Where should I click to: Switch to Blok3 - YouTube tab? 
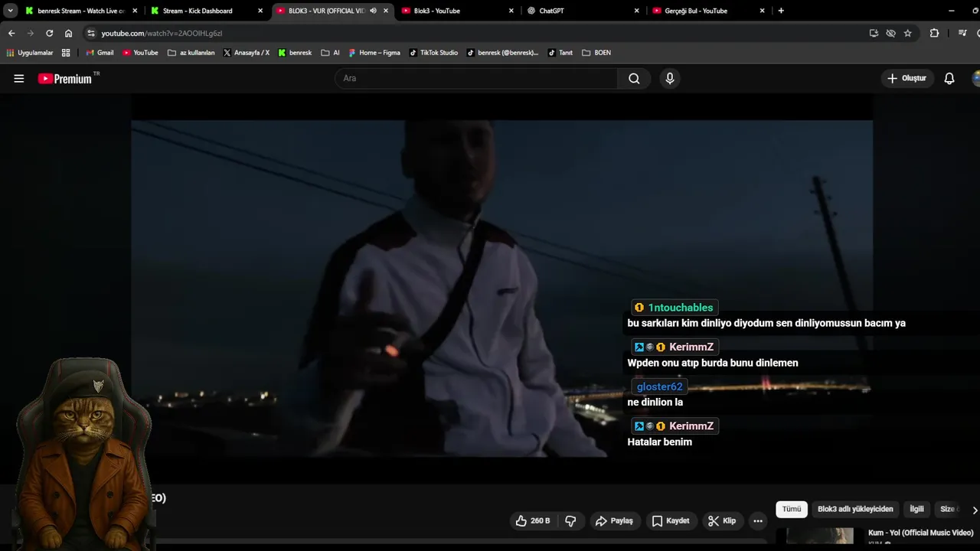(x=456, y=11)
